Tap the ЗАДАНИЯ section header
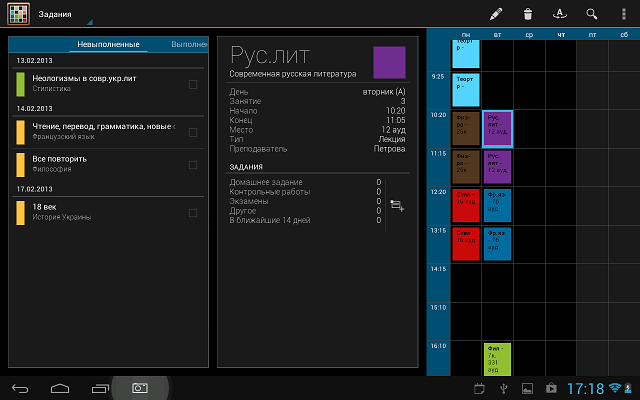640x400 pixels. pos(246,167)
